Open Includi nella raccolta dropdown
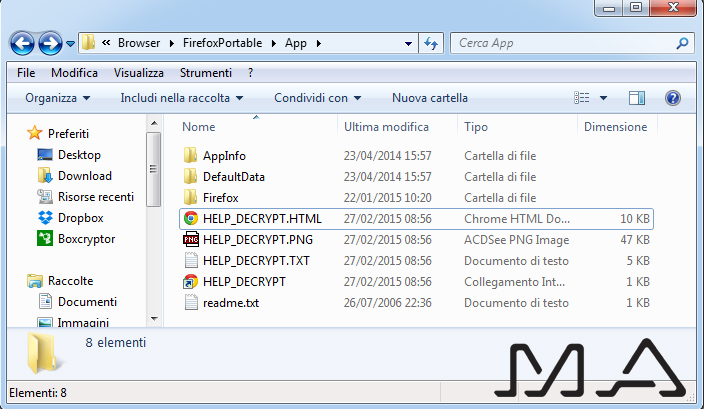The image size is (704, 409). (182, 98)
